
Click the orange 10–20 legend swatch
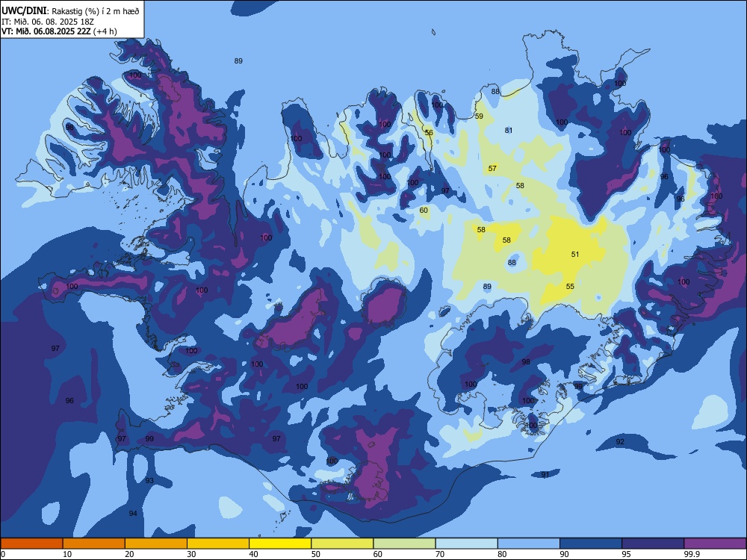(94, 544)
